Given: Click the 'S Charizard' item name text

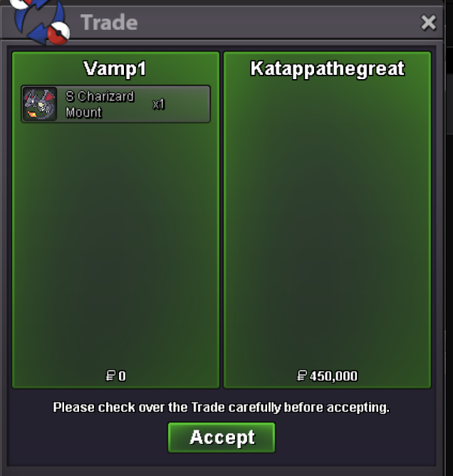Looking at the screenshot, I should click(x=100, y=96).
